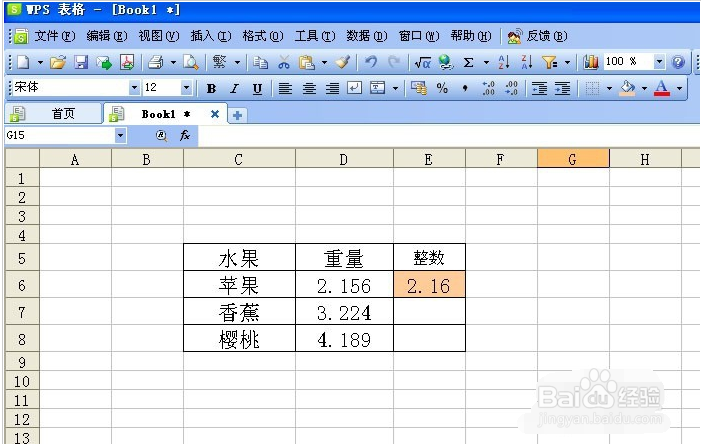Open the font name dropdown

point(134,88)
